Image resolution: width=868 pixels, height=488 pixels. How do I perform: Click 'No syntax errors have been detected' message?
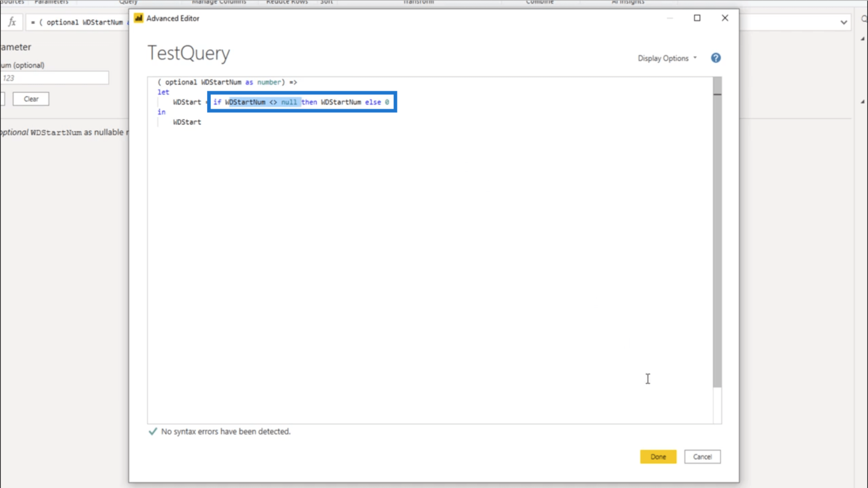(x=226, y=431)
